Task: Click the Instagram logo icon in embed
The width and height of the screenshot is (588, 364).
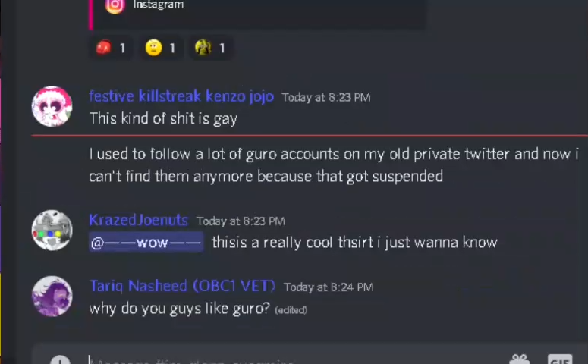Action: (x=115, y=5)
